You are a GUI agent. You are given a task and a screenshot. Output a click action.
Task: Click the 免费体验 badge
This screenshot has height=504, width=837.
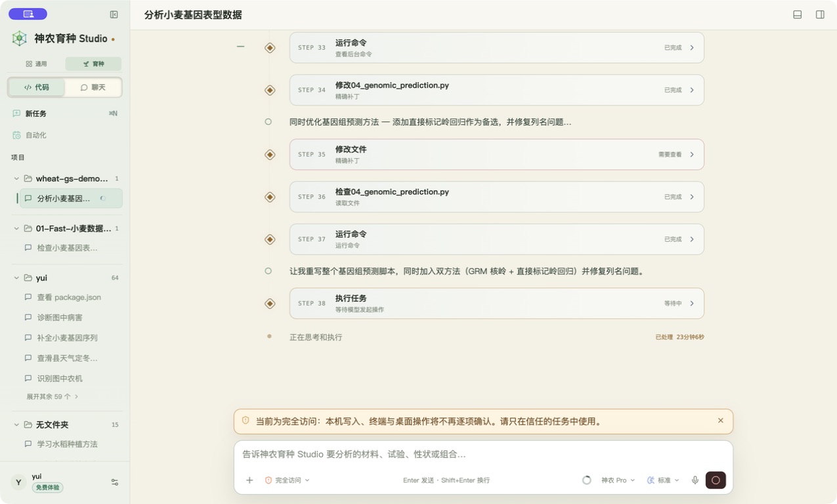click(x=47, y=488)
